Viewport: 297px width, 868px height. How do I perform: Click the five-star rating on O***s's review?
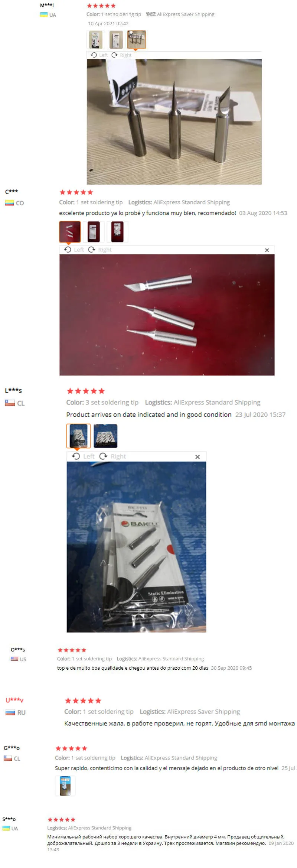(72, 650)
